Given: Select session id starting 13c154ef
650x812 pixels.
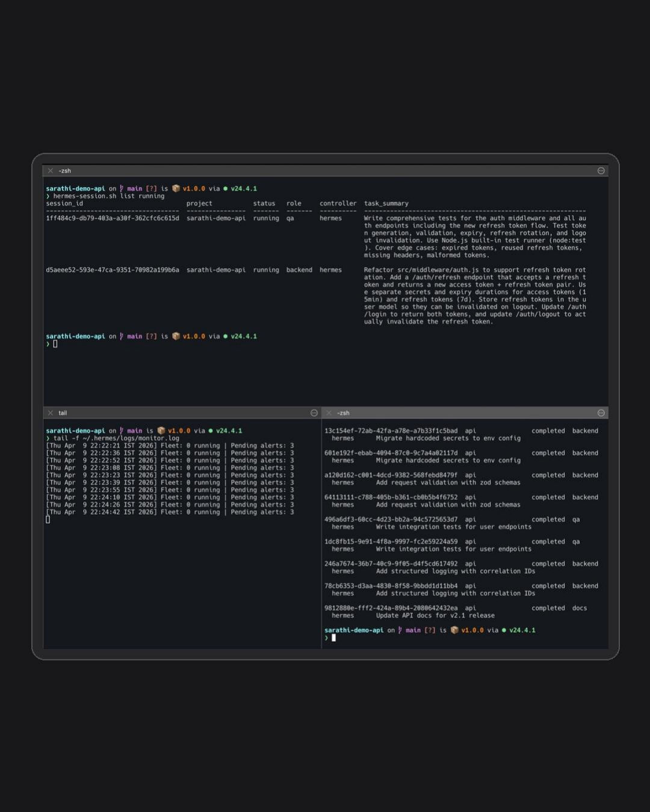Looking at the screenshot, I should [x=391, y=431].
